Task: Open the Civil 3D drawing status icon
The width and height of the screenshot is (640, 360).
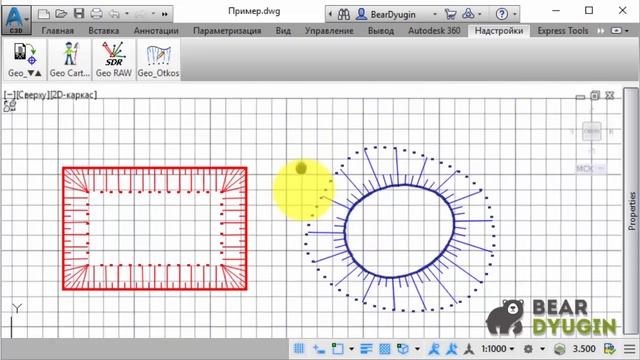Action: (x=610, y=349)
